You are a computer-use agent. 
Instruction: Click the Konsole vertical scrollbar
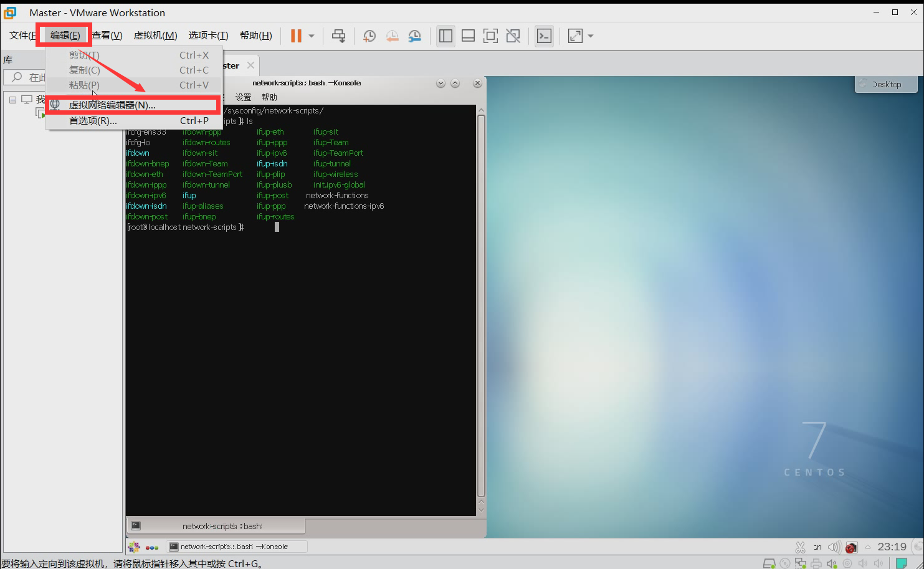[x=481, y=305]
